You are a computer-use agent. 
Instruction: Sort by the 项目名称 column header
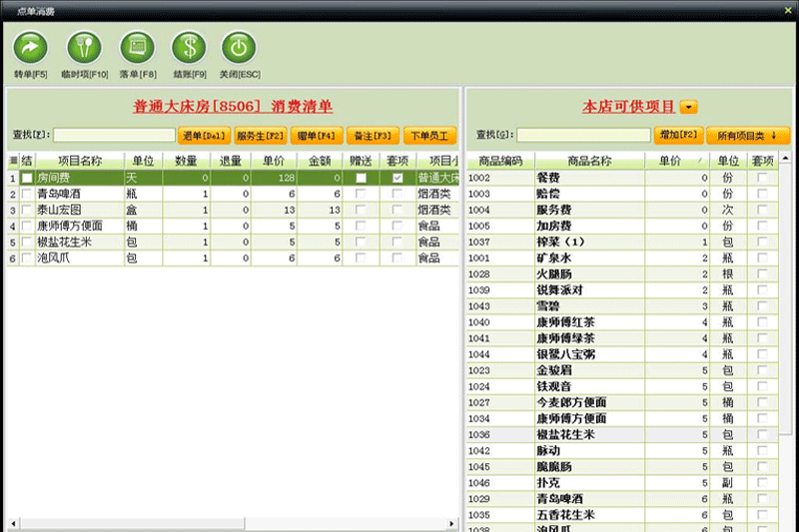(80, 161)
